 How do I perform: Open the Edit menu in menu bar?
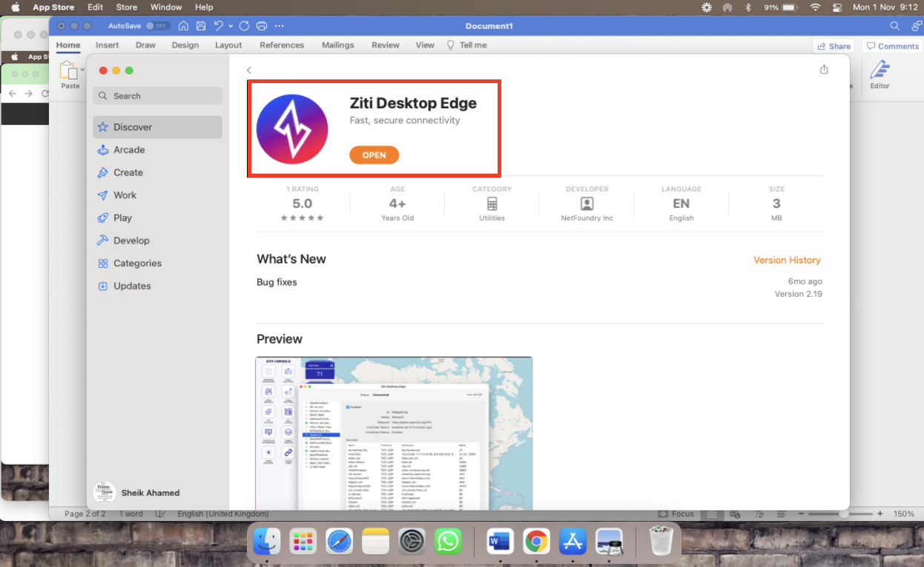click(x=96, y=7)
